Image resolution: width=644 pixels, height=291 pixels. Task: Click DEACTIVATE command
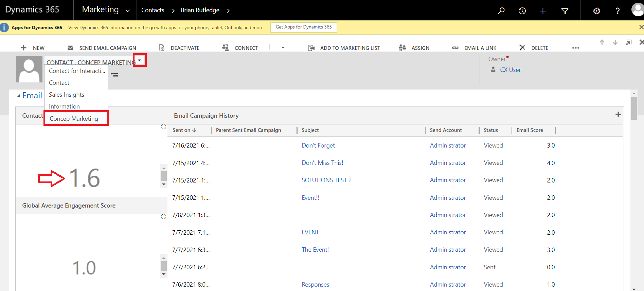point(179,48)
